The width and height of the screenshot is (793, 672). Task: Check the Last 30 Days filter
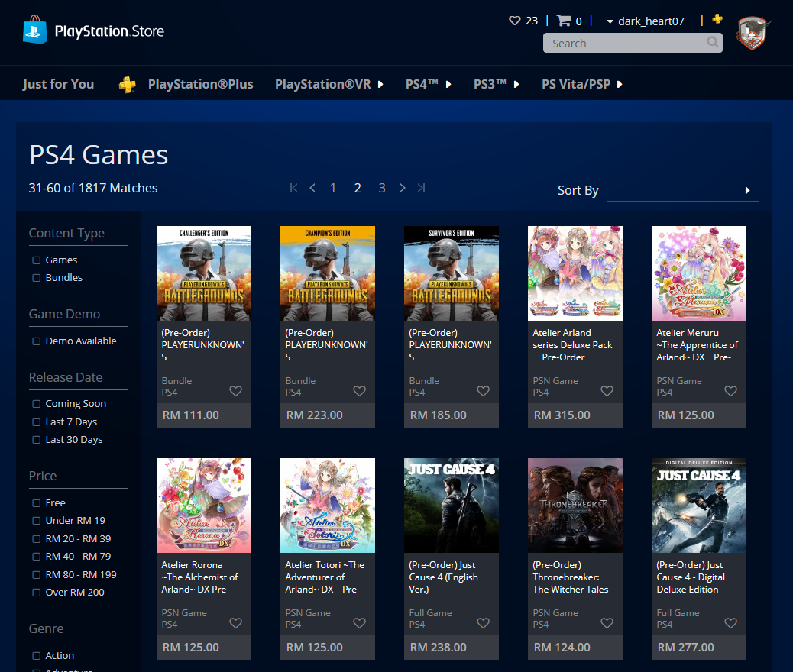[x=37, y=440]
